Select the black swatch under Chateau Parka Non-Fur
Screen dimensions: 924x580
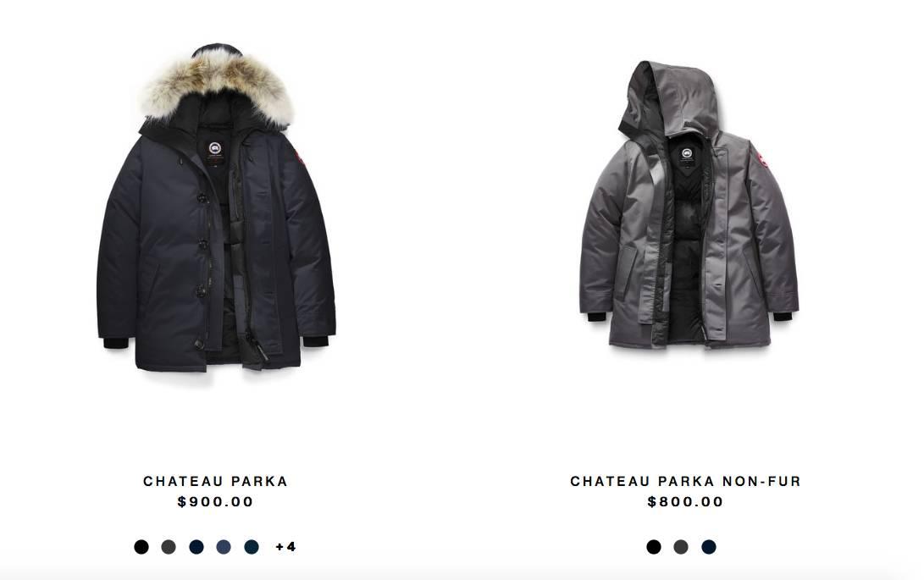pyautogui.click(x=654, y=547)
